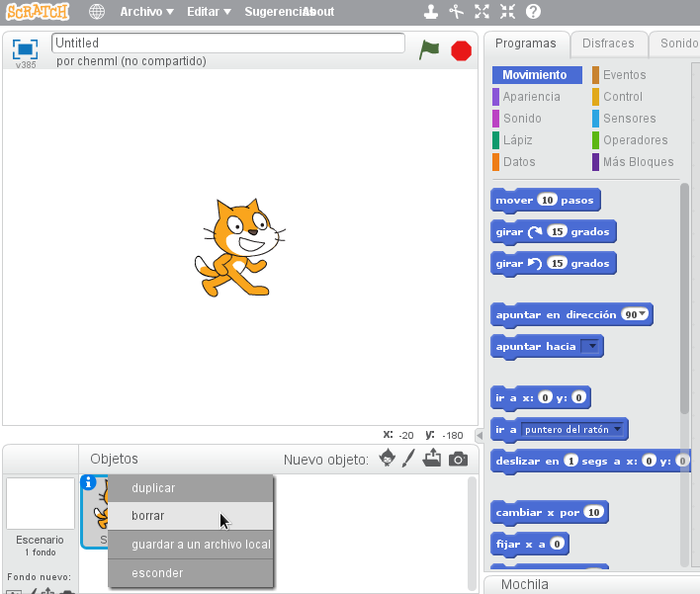The width and height of the screenshot is (700, 594).
Task: Open sprite info blue i button
Action: tap(89, 482)
